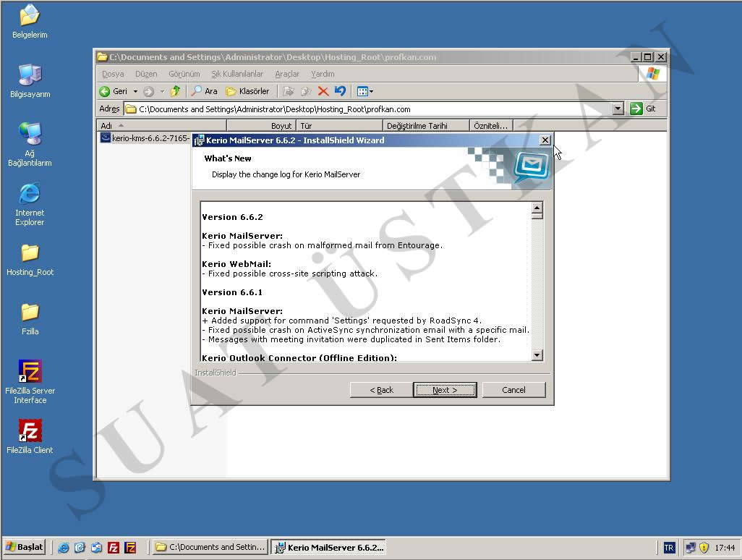
Task: Sort by the Adı column header
Action: (x=161, y=125)
